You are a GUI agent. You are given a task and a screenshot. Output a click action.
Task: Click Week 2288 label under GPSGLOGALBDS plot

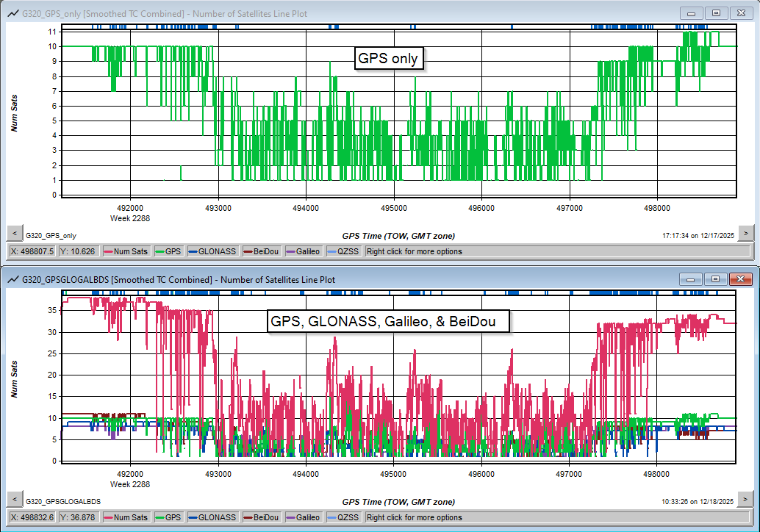130,484
